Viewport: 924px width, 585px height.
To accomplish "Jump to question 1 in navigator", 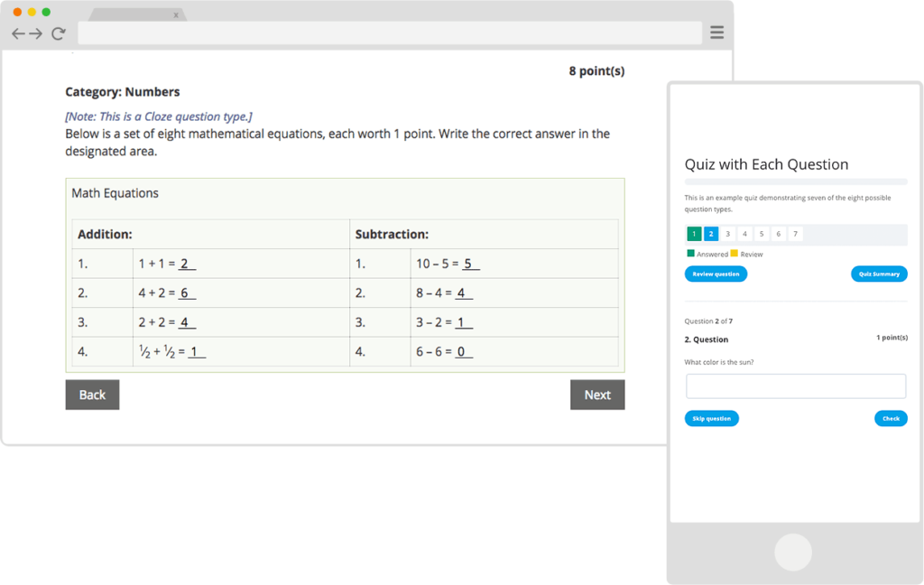I will click(694, 234).
